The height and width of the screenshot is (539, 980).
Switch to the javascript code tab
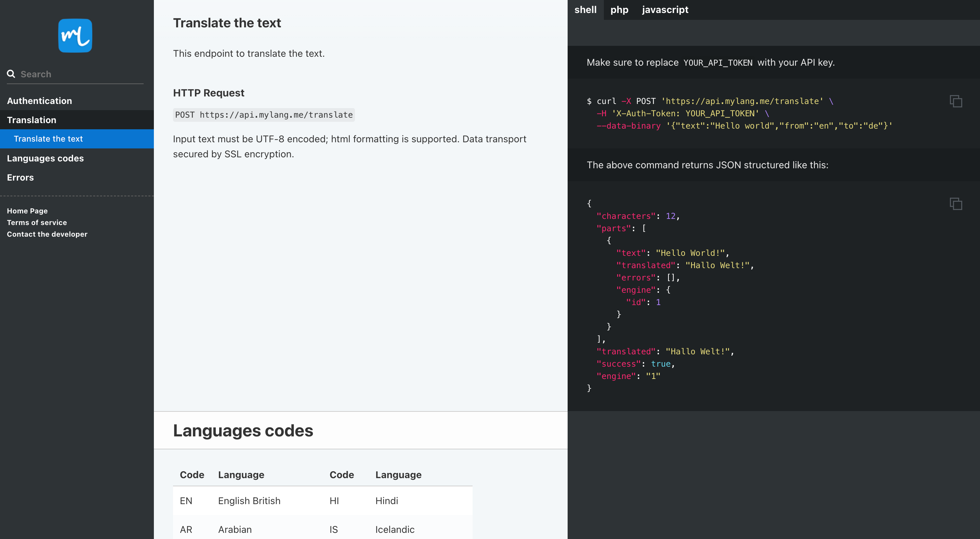tap(665, 10)
